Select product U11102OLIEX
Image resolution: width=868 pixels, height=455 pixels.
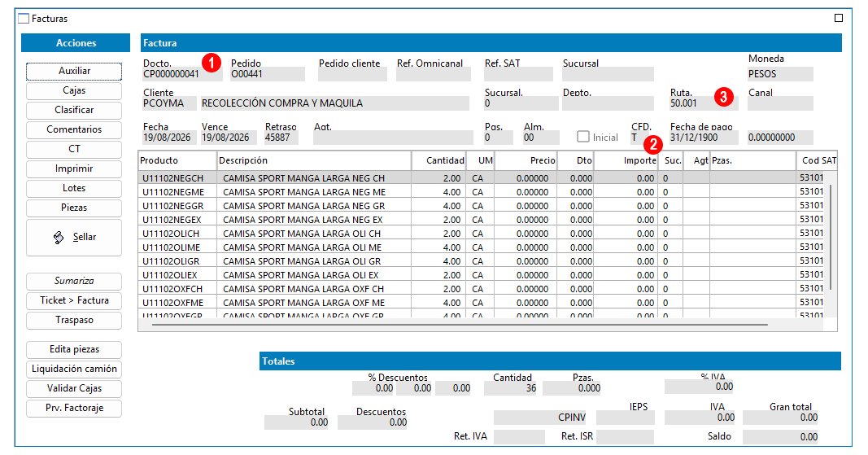click(170, 275)
